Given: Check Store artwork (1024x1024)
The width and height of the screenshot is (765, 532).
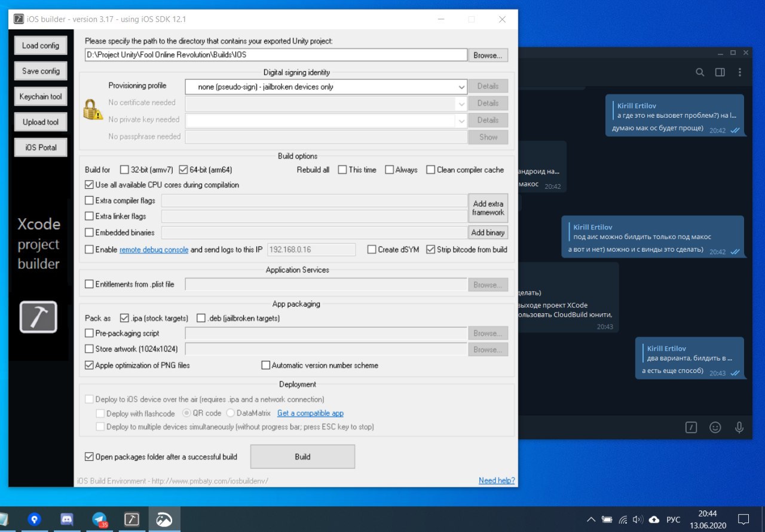Looking at the screenshot, I should (89, 349).
